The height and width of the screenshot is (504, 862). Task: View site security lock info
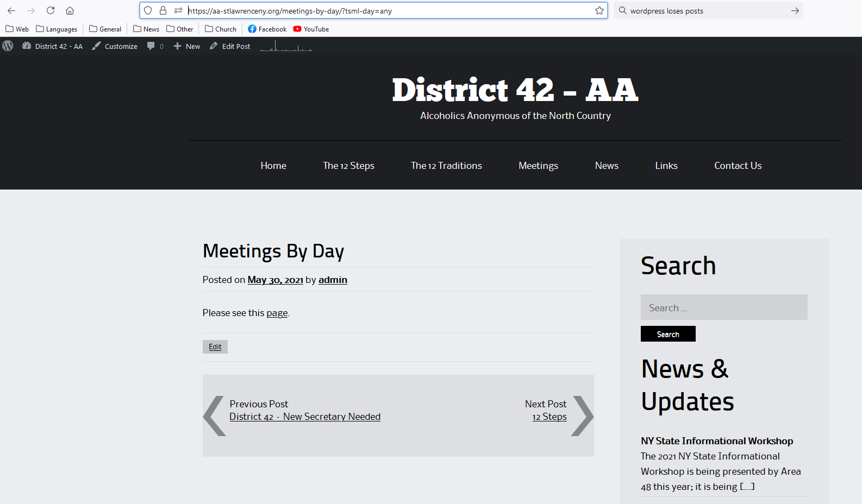click(163, 10)
